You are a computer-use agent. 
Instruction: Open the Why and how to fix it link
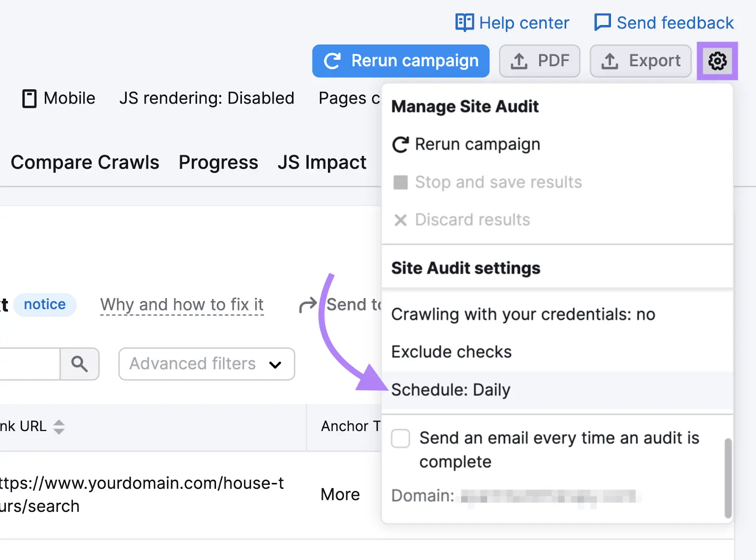pos(181,304)
